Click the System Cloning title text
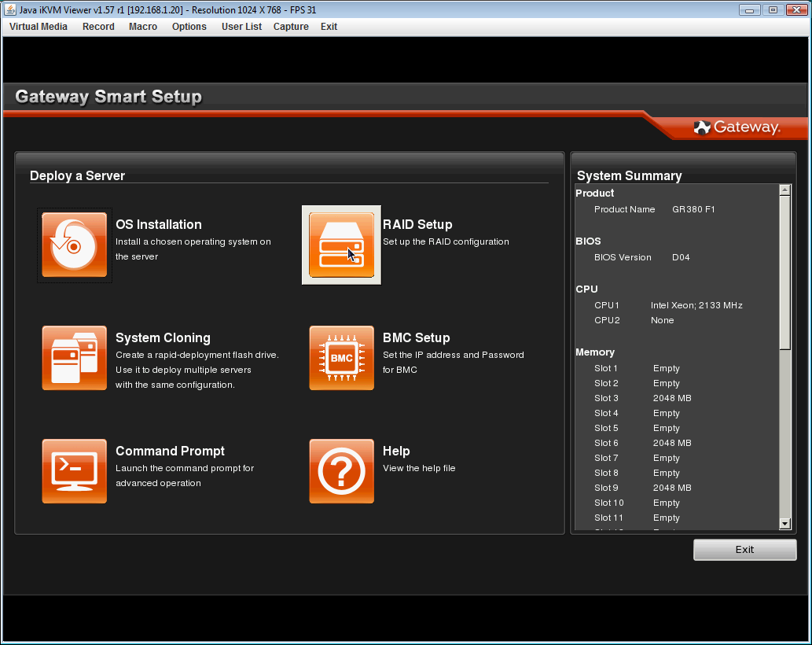The image size is (812, 645). click(163, 337)
